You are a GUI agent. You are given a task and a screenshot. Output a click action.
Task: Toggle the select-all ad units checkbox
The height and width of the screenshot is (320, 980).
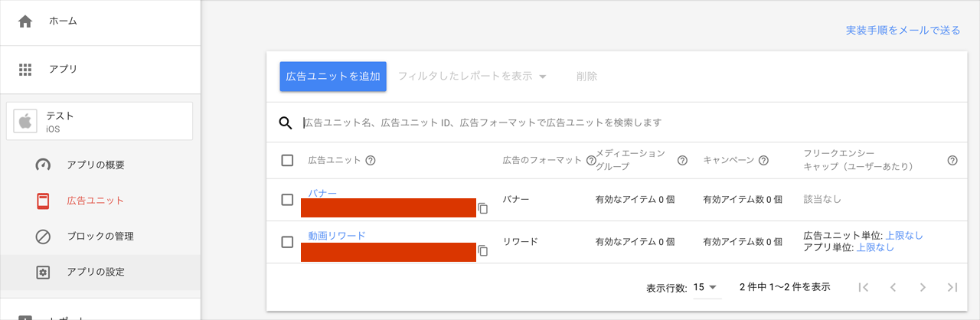click(x=288, y=161)
